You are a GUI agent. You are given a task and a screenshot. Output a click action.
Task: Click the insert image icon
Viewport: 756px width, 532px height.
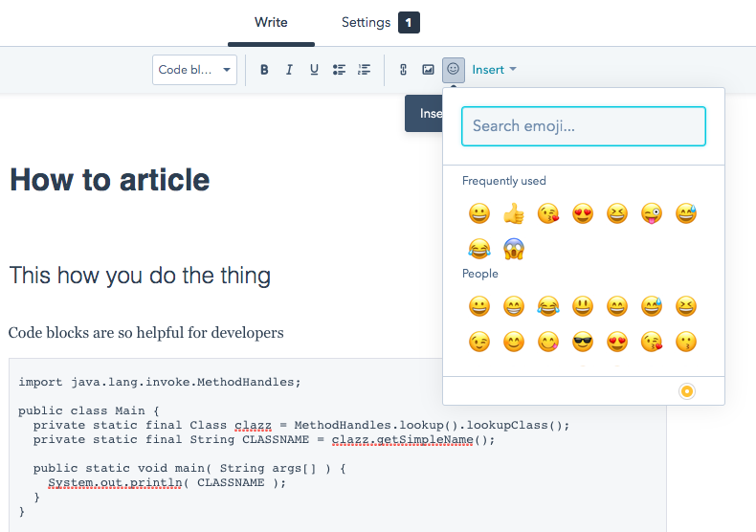[x=428, y=70]
